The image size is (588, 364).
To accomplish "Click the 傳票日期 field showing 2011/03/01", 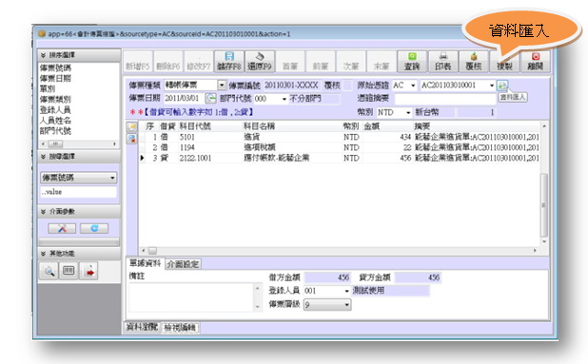I will [184, 99].
